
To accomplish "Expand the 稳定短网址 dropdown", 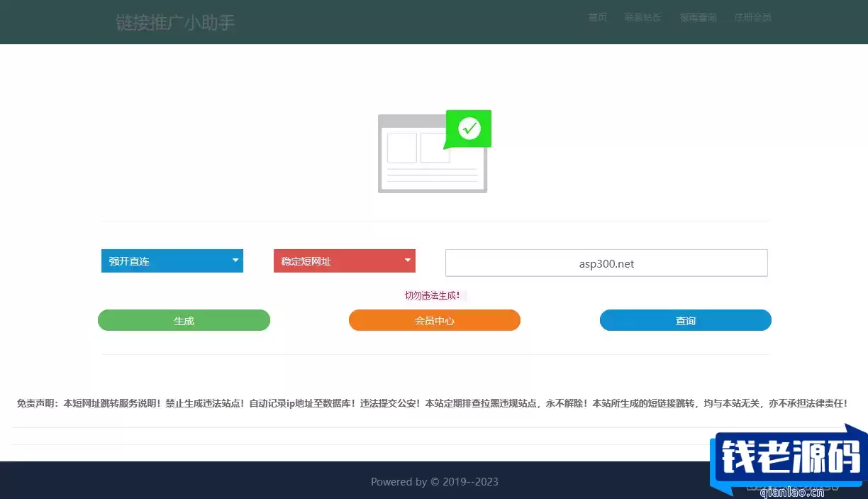I will pos(345,261).
